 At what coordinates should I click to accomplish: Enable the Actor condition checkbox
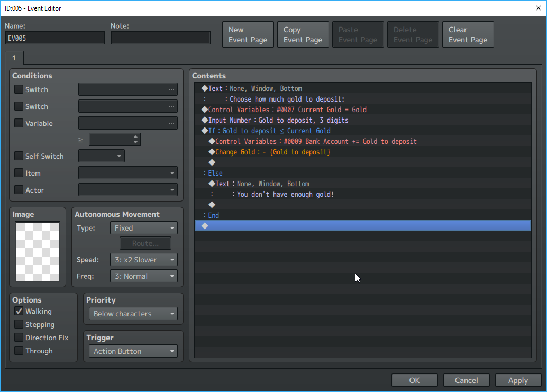19,190
